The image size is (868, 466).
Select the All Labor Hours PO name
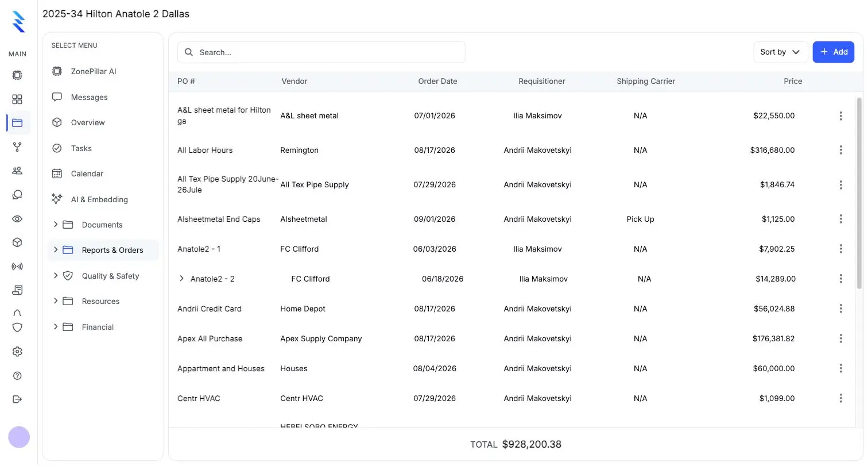pos(205,151)
